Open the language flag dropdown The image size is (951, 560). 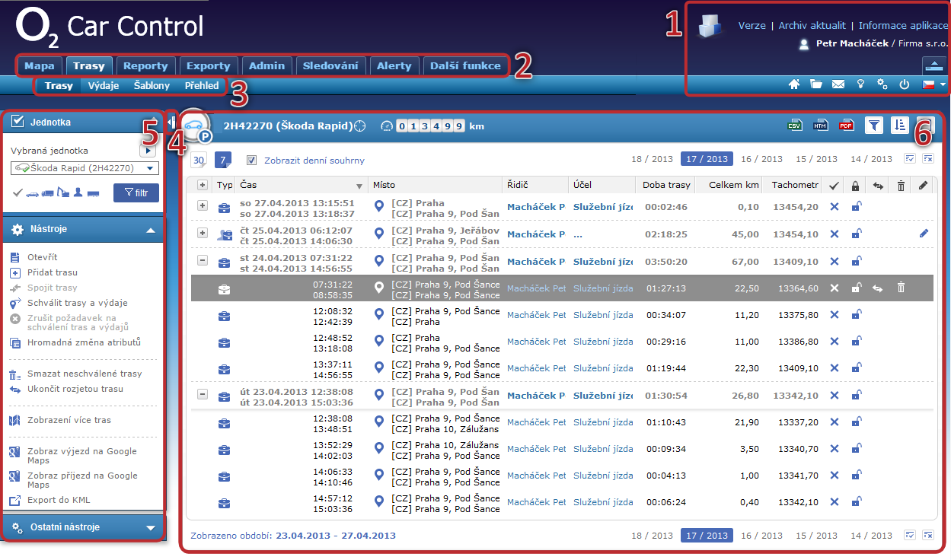coord(933,84)
